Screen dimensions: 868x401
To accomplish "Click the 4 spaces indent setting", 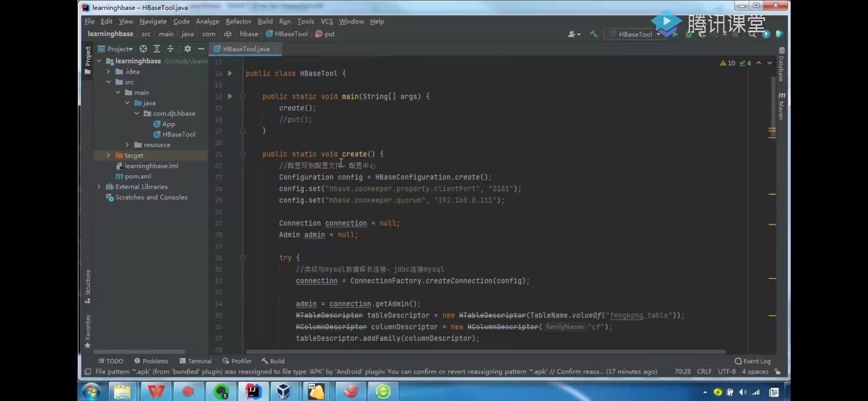I will tap(754, 371).
